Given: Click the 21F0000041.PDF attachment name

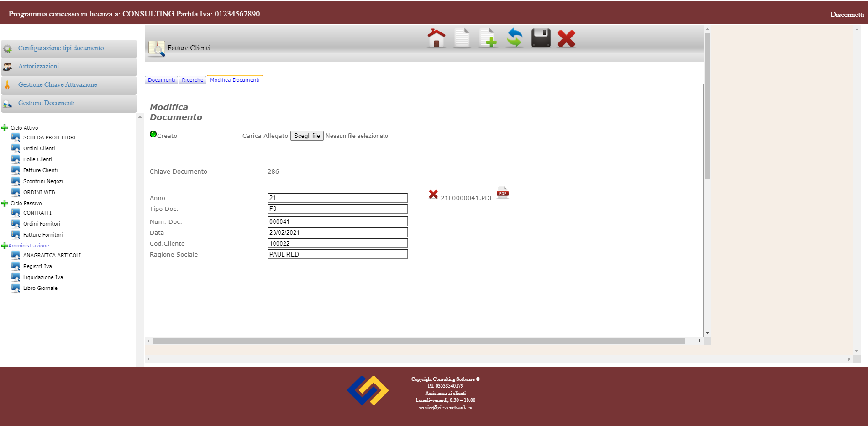Looking at the screenshot, I should [467, 198].
